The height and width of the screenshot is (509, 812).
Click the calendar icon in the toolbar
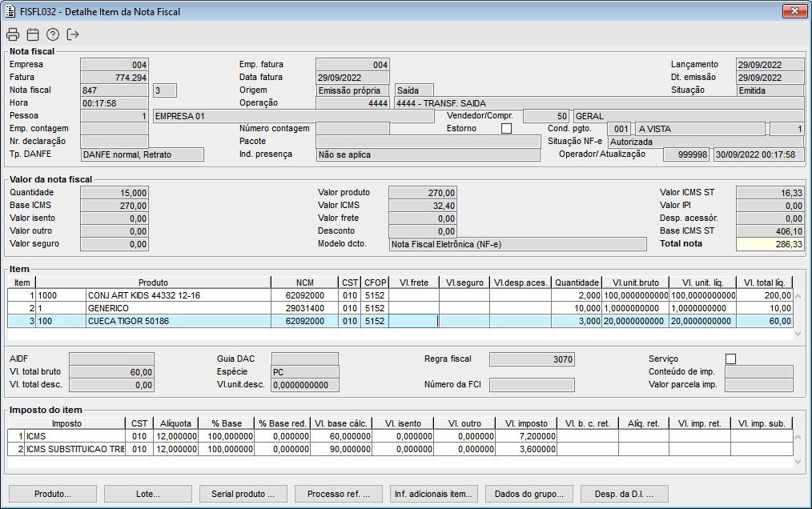click(33, 34)
